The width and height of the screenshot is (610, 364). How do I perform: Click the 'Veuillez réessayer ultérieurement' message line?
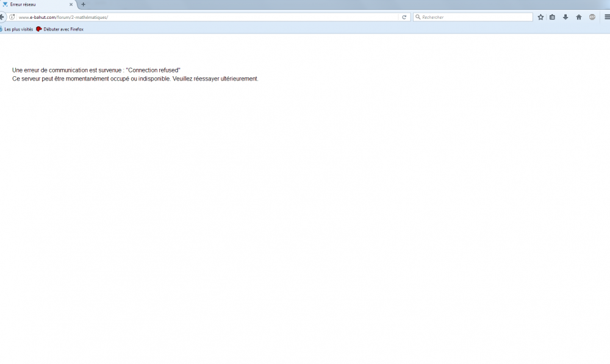pos(215,79)
